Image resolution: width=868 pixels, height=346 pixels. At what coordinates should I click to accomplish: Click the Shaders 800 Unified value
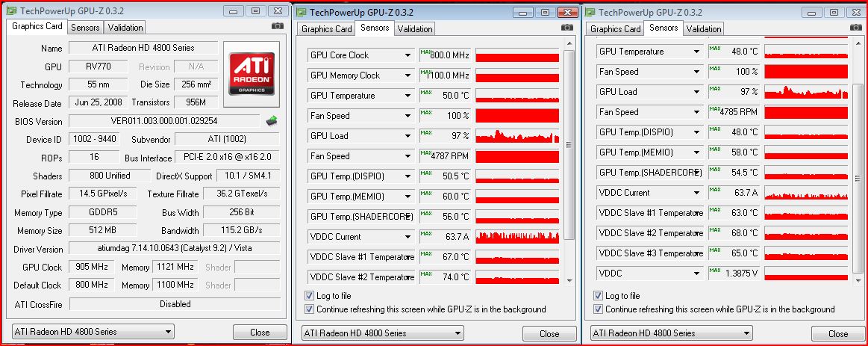[110, 176]
